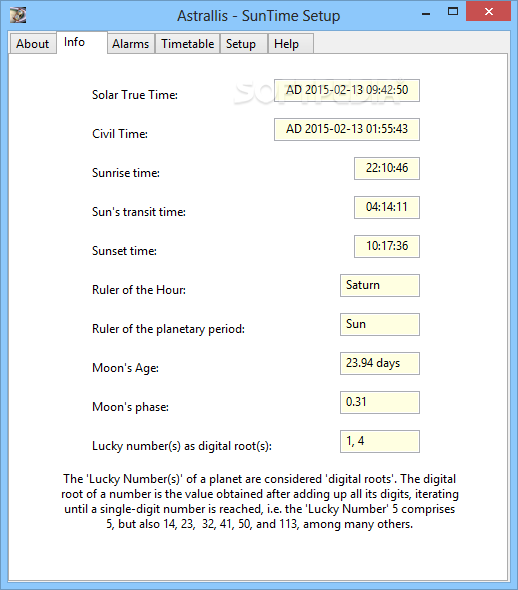Open the Help tab

tap(290, 44)
